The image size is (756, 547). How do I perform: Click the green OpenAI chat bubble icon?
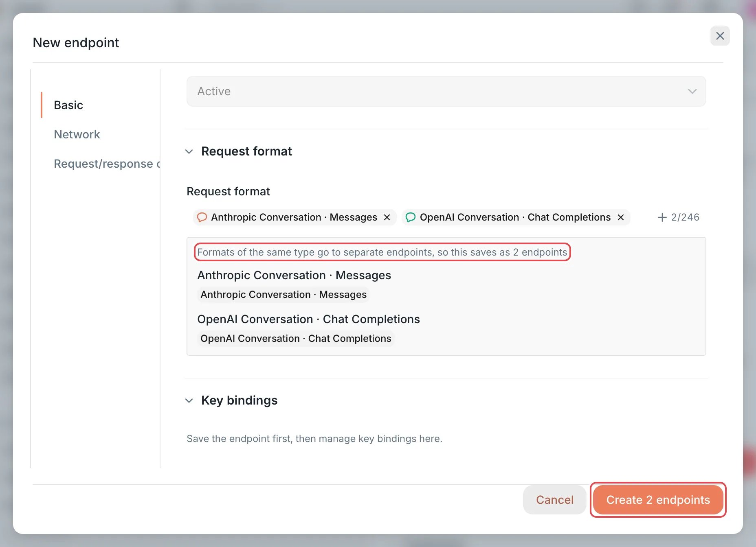pyautogui.click(x=411, y=217)
